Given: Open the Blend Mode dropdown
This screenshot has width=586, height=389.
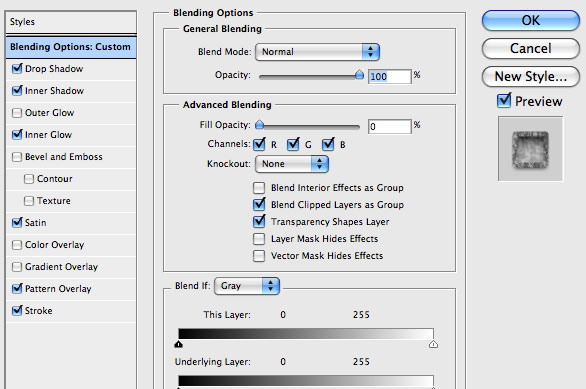Looking at the screenshot, I should point(317,52).
